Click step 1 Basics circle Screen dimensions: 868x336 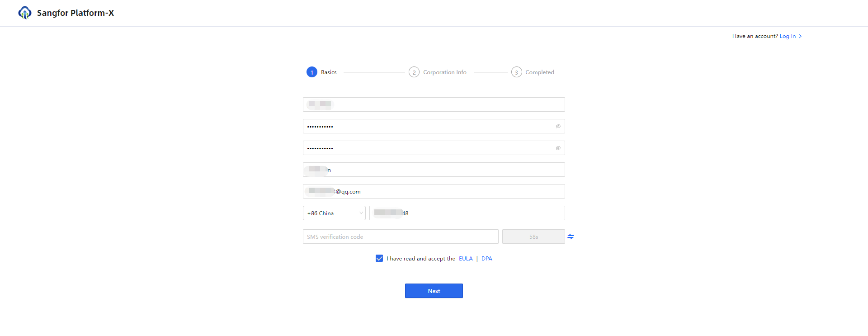pos(312,72)
